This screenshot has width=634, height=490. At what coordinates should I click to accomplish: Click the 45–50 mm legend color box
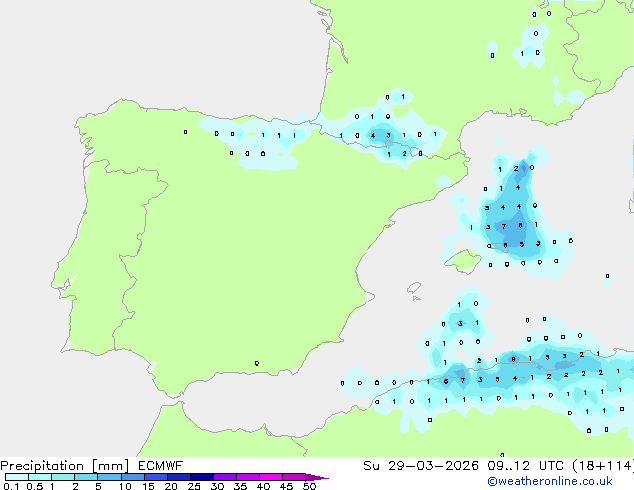coord(294,477)
